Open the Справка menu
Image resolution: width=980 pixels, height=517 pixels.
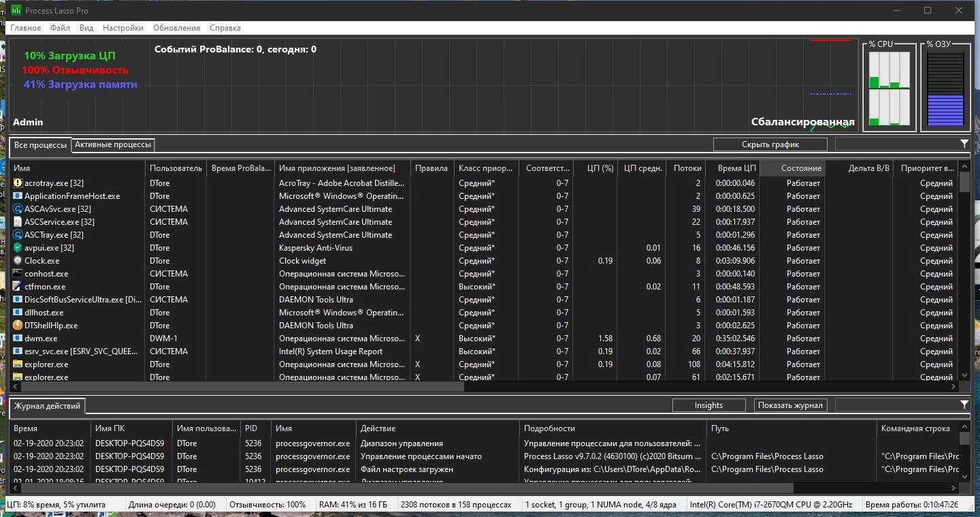click(225, 28)
